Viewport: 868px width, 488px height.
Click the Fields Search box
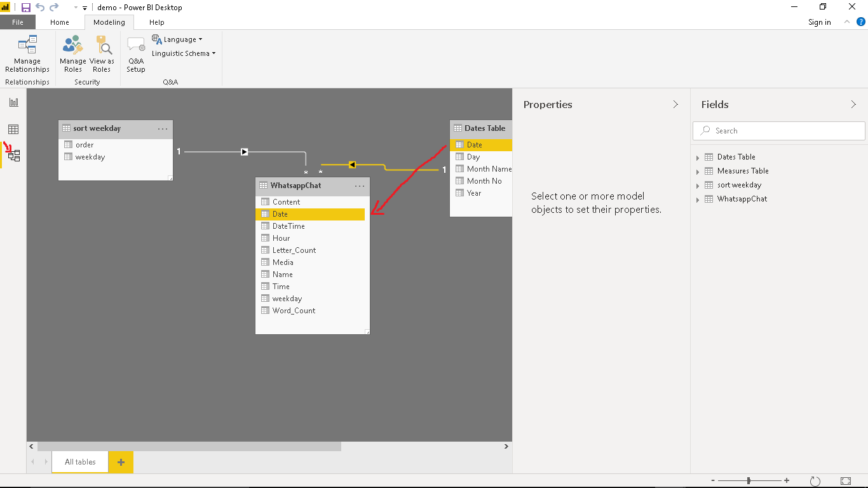tap(779, 131)
